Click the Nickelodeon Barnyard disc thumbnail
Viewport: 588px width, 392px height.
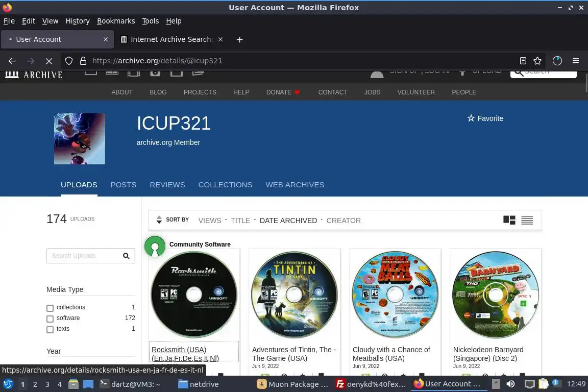[496, 295]
